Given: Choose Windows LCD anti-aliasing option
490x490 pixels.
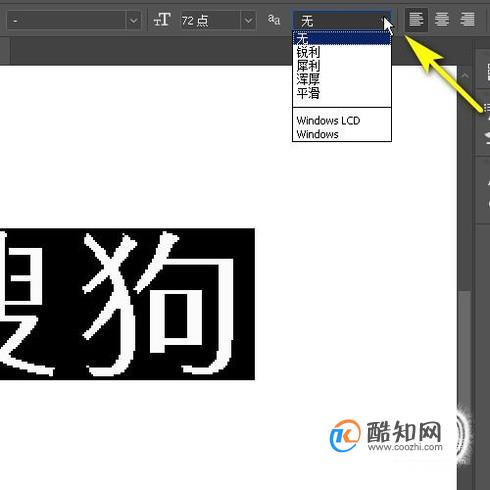Looking at the screenshot, I should coord(328,121).
